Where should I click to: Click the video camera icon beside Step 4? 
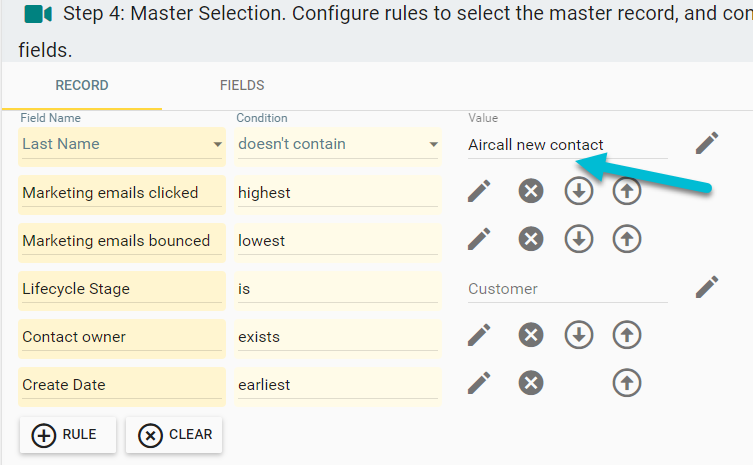tap(38, 14)
